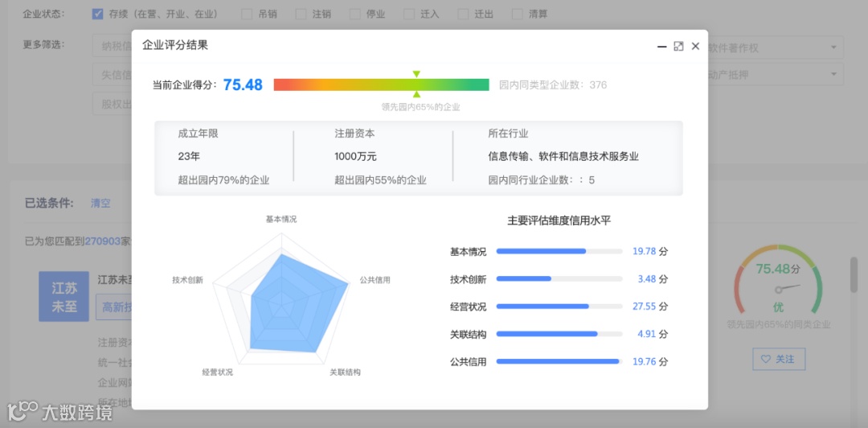Image resolution: width=868 pixels, height=428 pixels.
Task: Click the 4.91 分 score value
Action: pyautogui.click(x=653, y=334)
